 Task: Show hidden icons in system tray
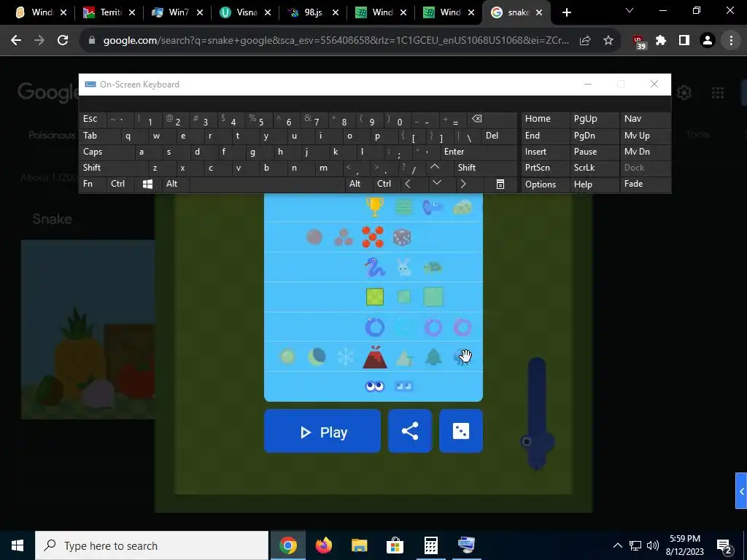pos(617,545)
